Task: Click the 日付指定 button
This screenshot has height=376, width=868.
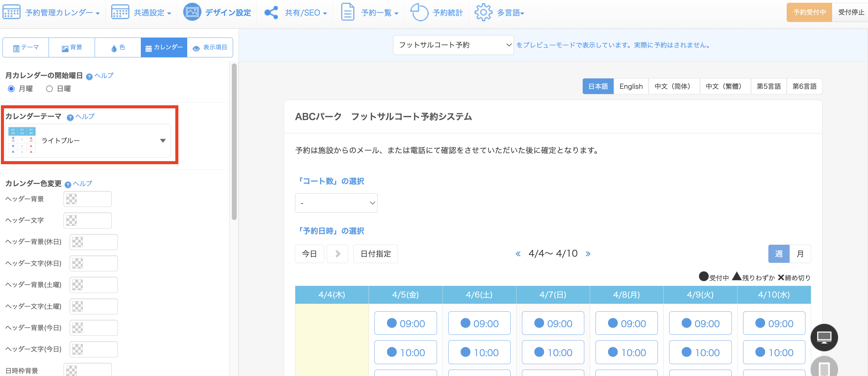Action: 375,254
